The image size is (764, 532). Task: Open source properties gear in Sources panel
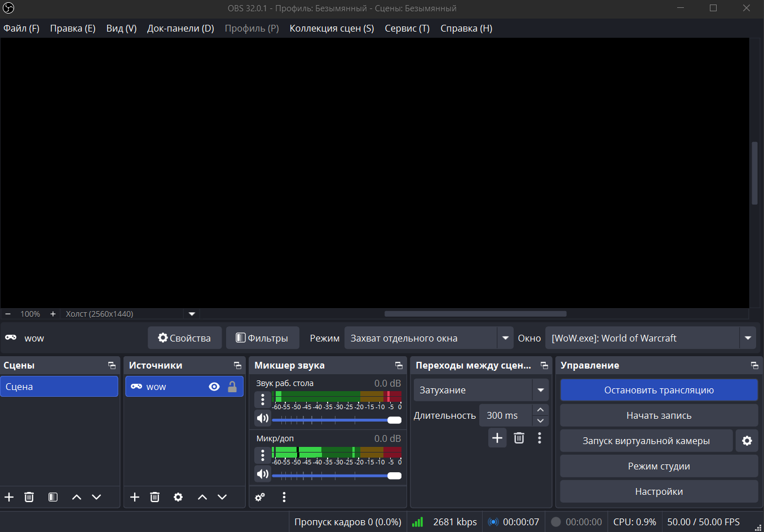click(x=178, y=497)
